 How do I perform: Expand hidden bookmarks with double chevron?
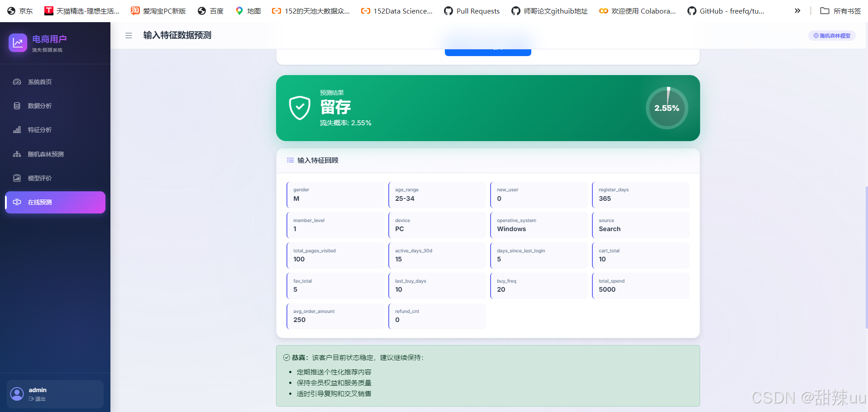(x=797, y=11)
